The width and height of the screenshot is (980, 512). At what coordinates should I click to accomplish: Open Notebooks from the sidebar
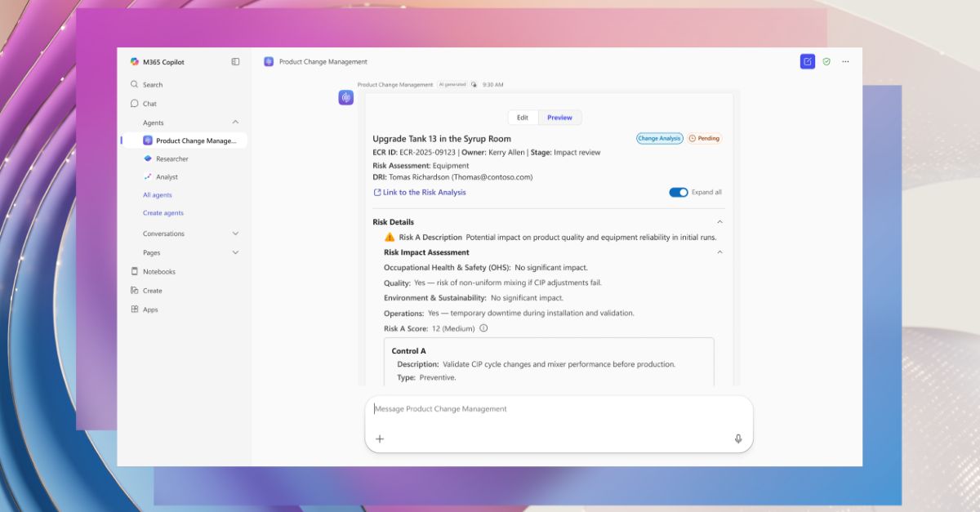[157, 270]
